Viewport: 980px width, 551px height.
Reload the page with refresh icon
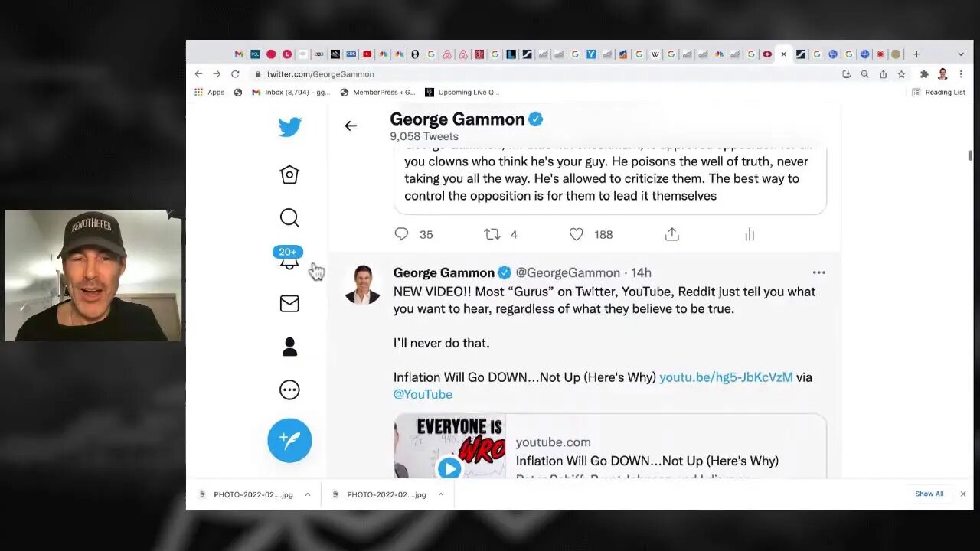pyautogui.click(x=235, y=74)
